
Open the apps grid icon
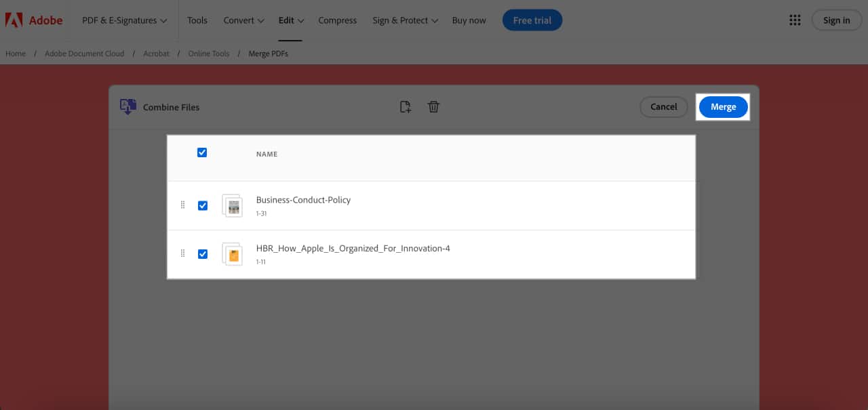[795, 20]
